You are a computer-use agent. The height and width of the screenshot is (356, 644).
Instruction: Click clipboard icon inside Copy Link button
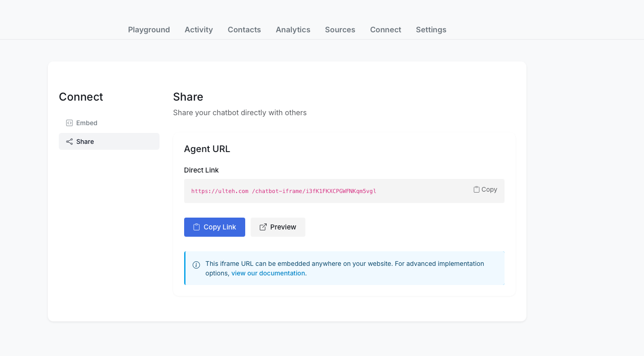196,227
